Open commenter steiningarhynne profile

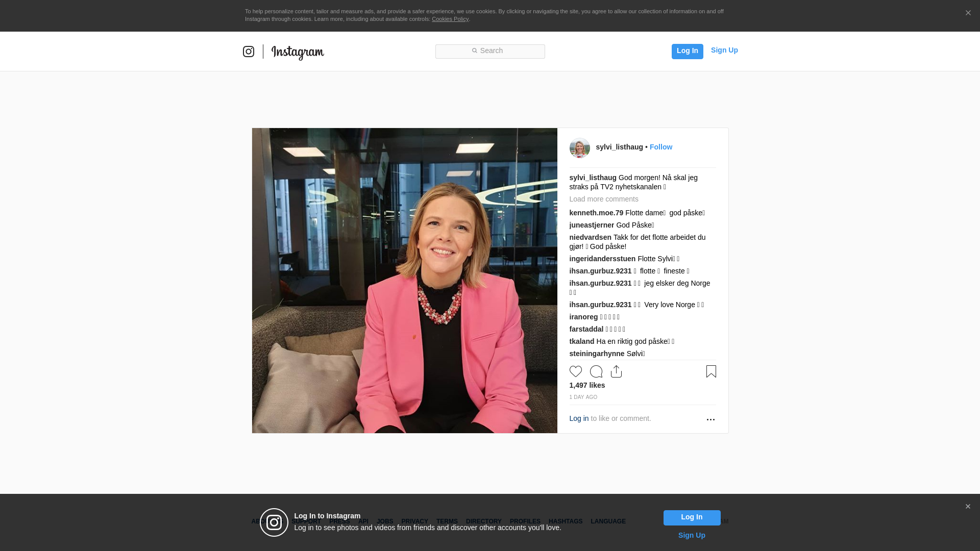597,354
